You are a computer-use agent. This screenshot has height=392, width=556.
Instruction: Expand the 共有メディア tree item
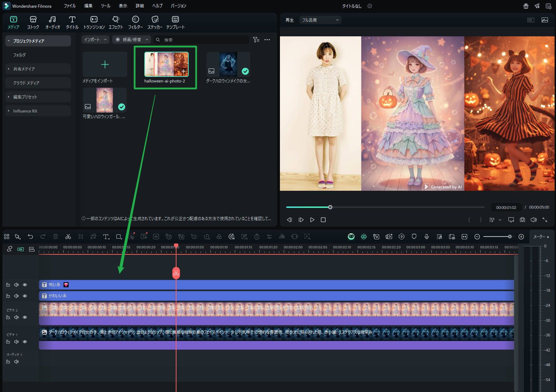(x=9, y=69)
